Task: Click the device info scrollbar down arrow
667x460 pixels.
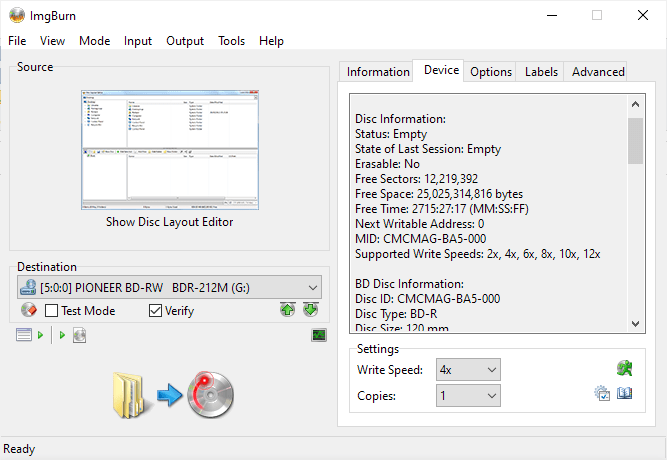Action: [636, 323]
